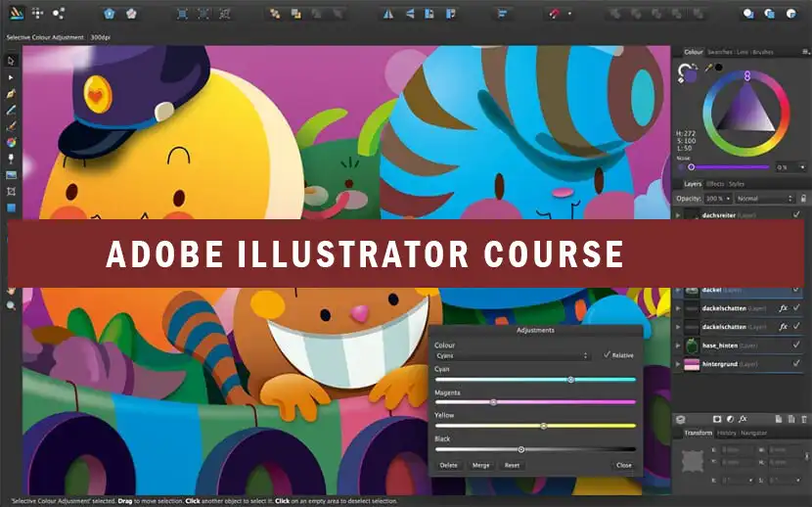Image resolution: width=812 pixels, height=507 pixels.
Task: Click the Merge button in Adjustments
Action: pos(480,465)
